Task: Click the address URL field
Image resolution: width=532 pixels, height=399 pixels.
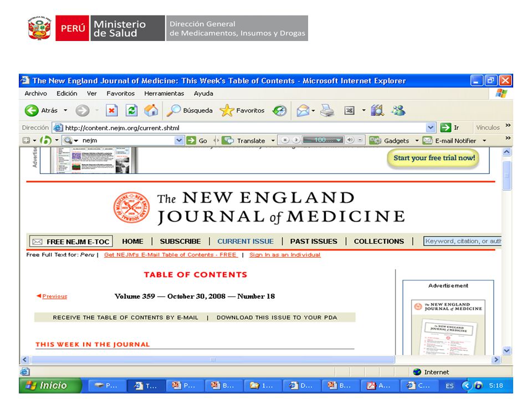Action: (244, 128)
